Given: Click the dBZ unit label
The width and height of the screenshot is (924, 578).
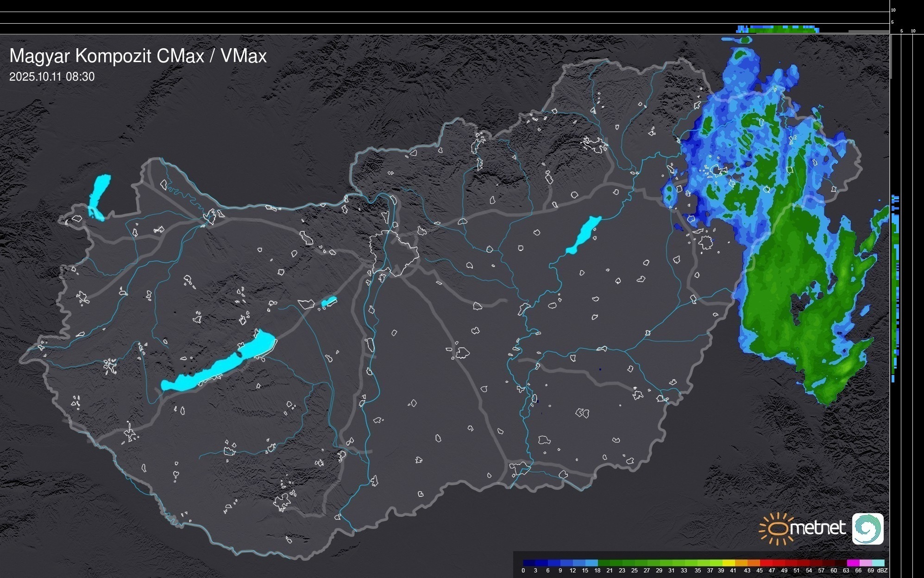Looking at the screenshot, I should click(882, 571).
